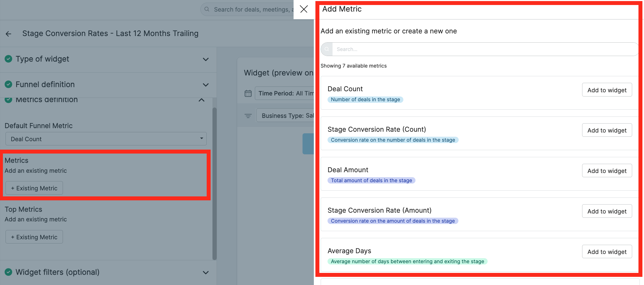Click the Top Metrics heading
The height and width of the screenshot is (285, 644).
click(23, 209)
